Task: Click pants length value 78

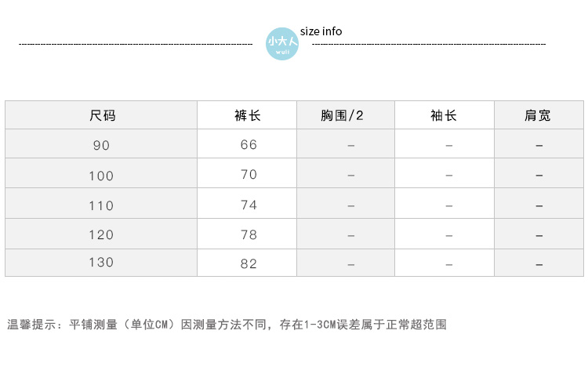Action: click(x=249, y=234)
